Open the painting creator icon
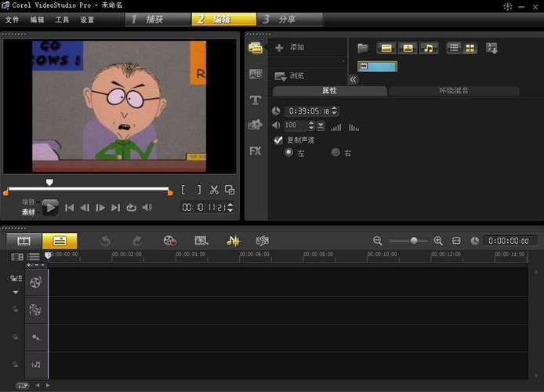Viewport: 544px width, 392px height. coord(201,241)
